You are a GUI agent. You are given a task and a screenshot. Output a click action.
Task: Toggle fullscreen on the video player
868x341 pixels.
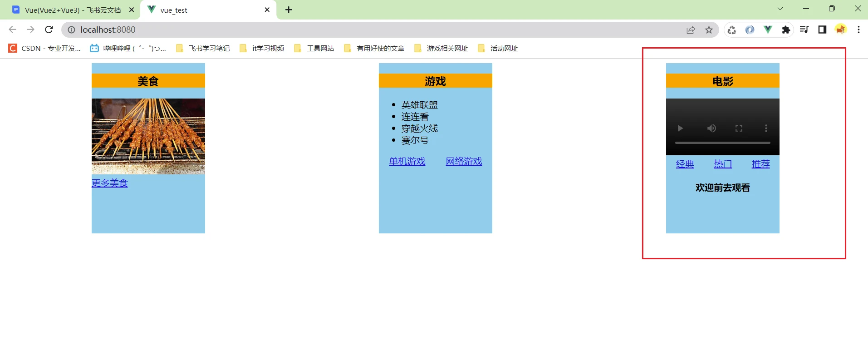739,128
